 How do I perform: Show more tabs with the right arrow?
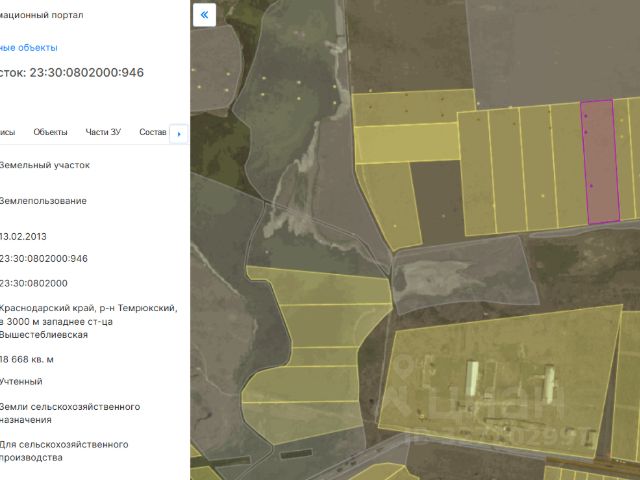[x=179, y=134]
